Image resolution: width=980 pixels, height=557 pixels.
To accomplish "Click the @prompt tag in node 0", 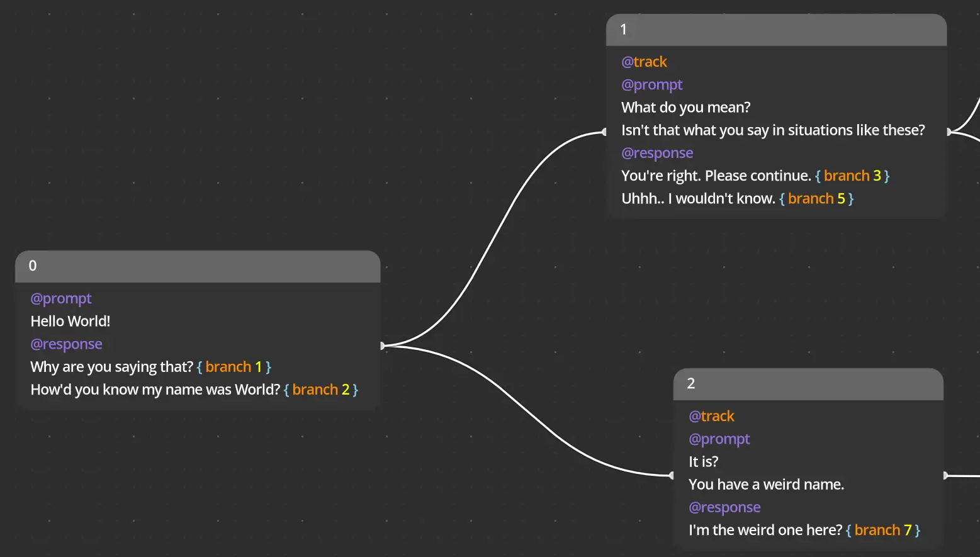I will 61,298.
